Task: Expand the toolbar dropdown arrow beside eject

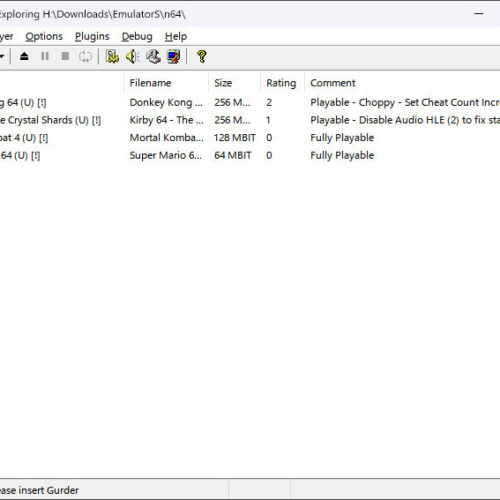Action: point(2,56)
